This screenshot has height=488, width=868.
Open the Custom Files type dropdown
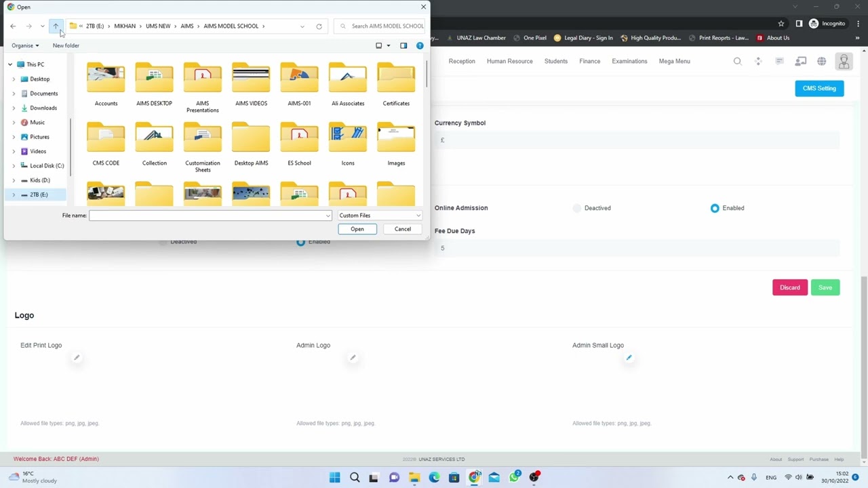tap(380, 216)
